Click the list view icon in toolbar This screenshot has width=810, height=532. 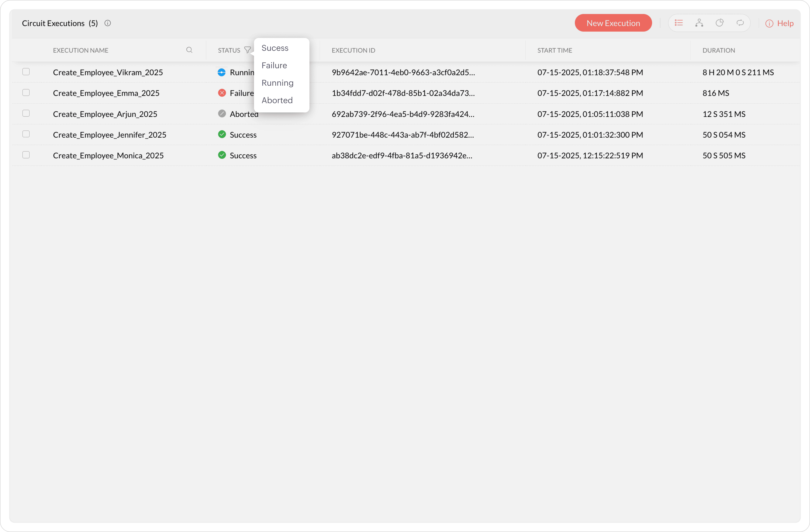679,23
